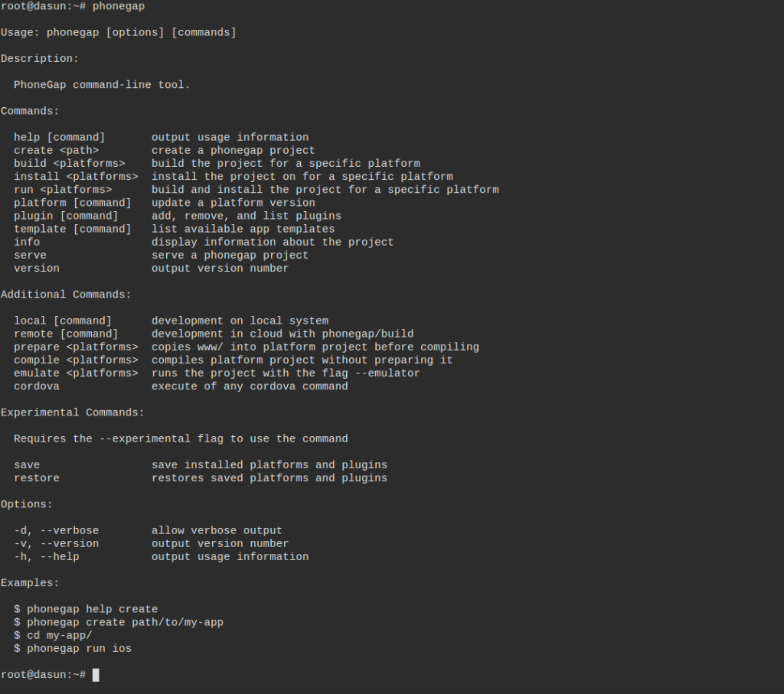Click the terminal cursor block at the prompt
The image size is (784, 694).
click(96, 675)
